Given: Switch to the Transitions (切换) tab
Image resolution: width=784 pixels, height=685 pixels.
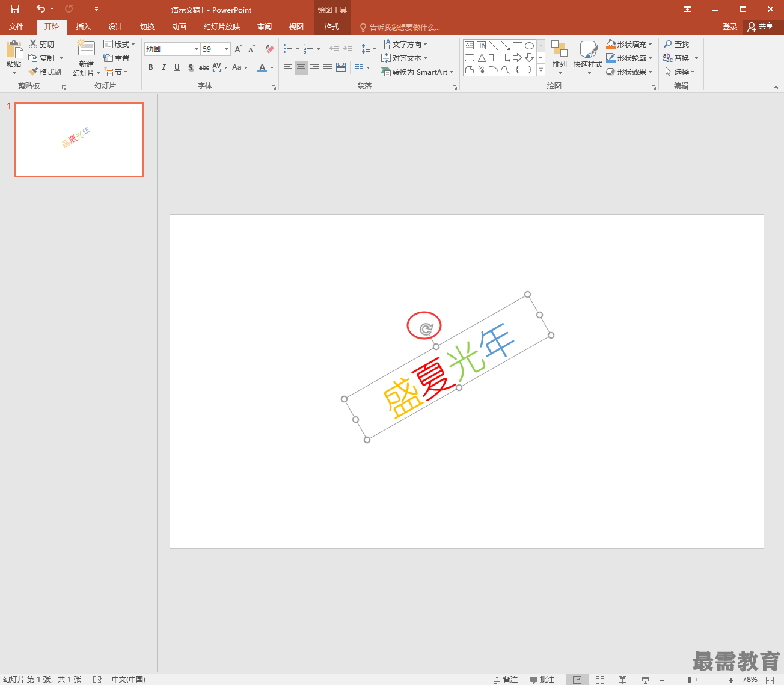Looking at the screenshot, I should coord(147,27).
